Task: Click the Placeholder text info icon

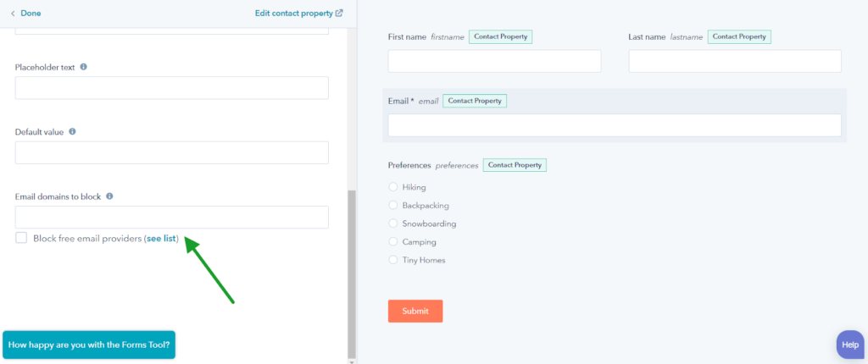Action: click(x=84, y=67)
